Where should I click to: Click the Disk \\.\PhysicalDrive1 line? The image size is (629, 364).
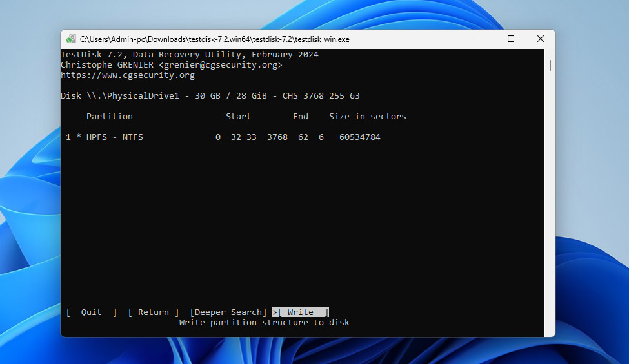(210, 96)
